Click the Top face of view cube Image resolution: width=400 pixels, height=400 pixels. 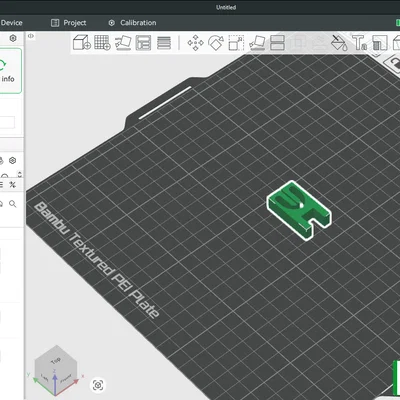(56, 360)
